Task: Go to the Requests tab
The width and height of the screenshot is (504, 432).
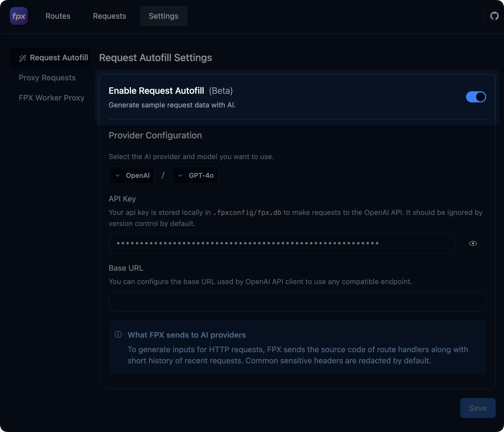Action: 109,16
